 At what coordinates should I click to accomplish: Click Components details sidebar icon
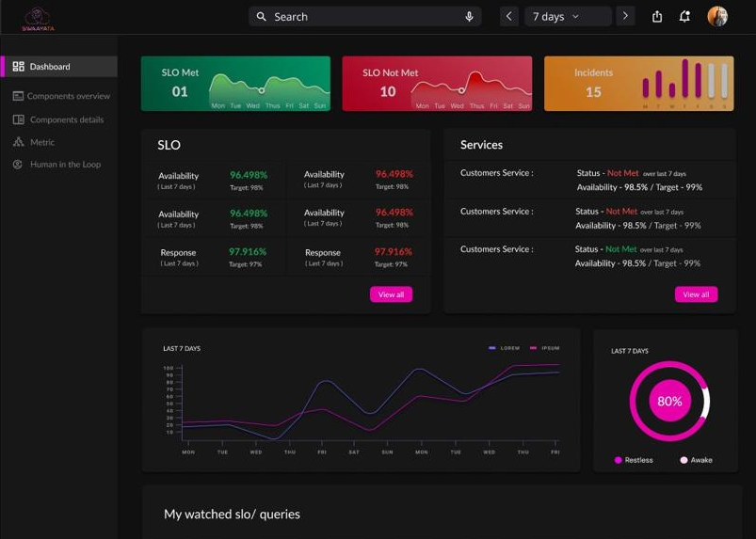(x=18, y=119)
